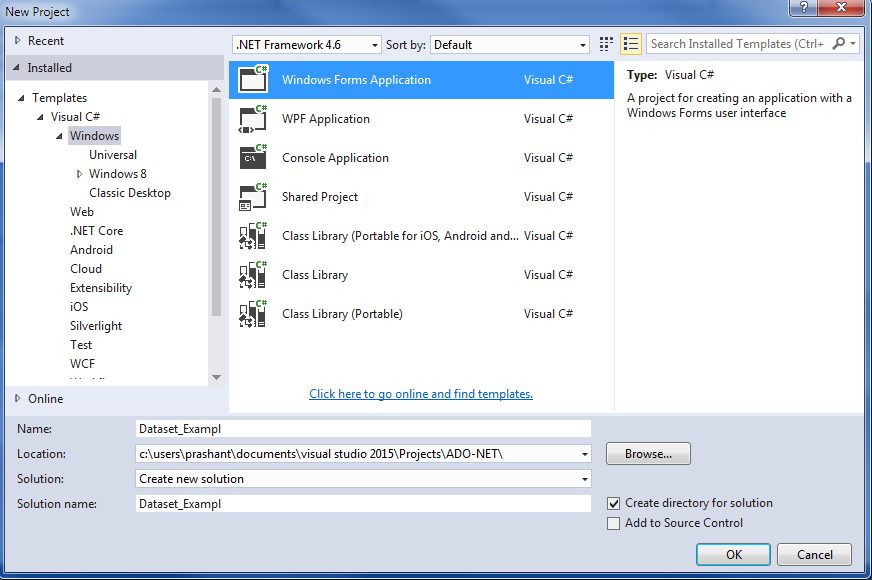Click the Class Library (Portable) template icon
The image size is (872, 580).
[254, 314]
